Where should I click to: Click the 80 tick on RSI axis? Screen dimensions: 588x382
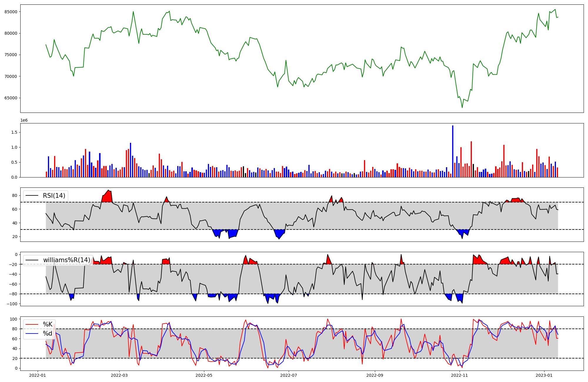(x=15, y=195)
